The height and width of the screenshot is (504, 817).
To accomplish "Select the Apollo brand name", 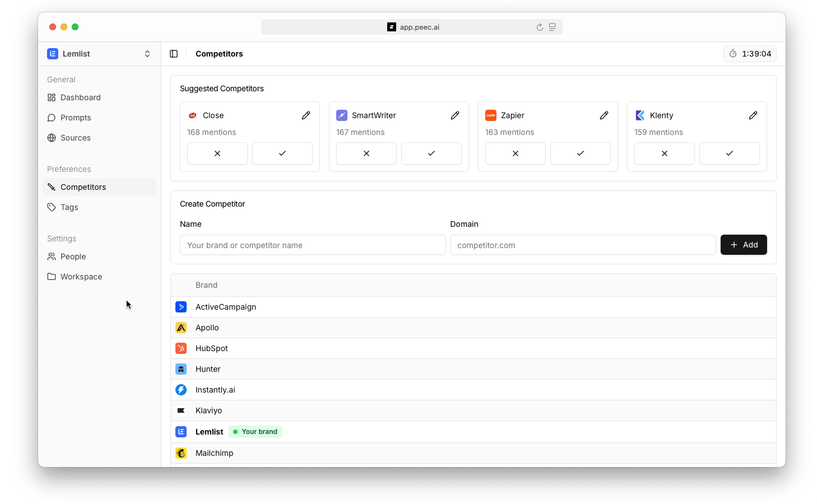I will pyautogui.click(x=207, y=328).
